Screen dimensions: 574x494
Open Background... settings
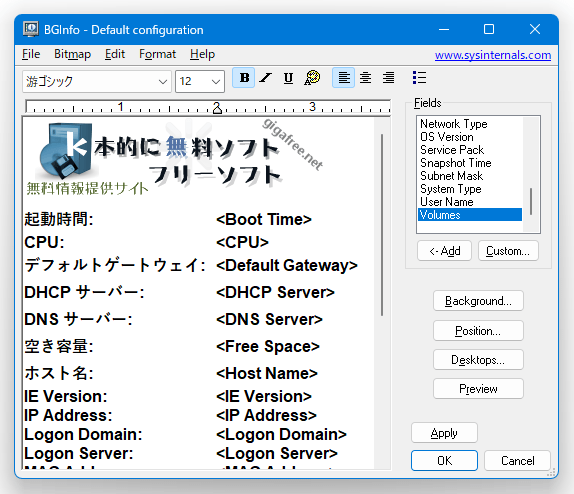point(478,301)
